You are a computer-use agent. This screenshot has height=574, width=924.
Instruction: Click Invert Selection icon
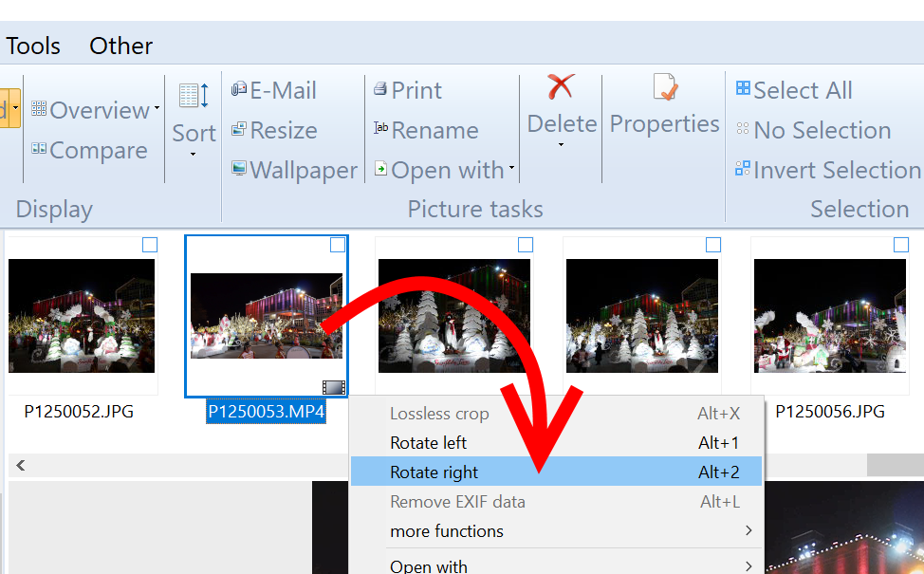[x=743, y=170]
